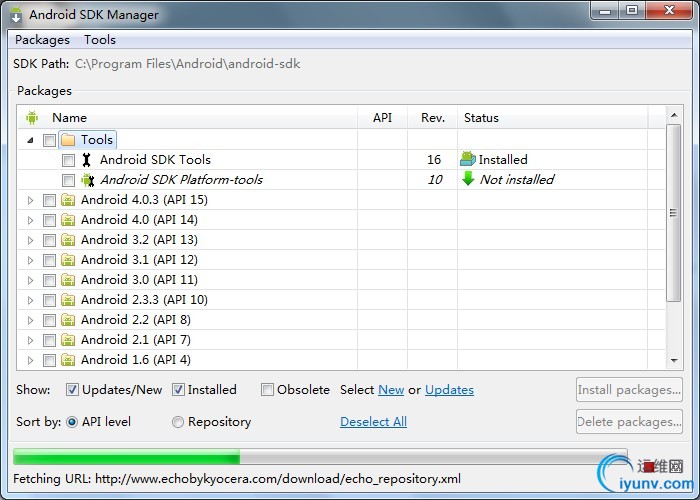The width and height of the screenshot is (700, 500).
Task: Open the Tools menu
Action: [100, 40]
